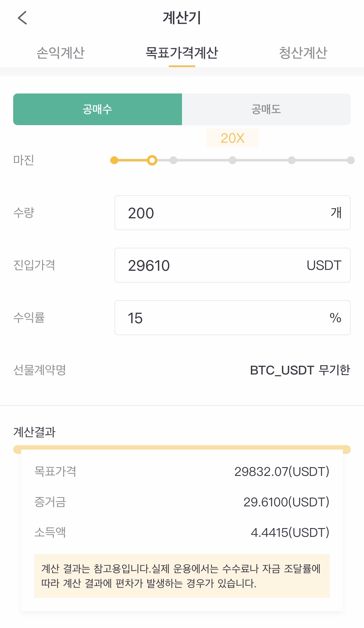Set leverage to fourth slider stop
364x628 pixels.
[x=233, y=160]
